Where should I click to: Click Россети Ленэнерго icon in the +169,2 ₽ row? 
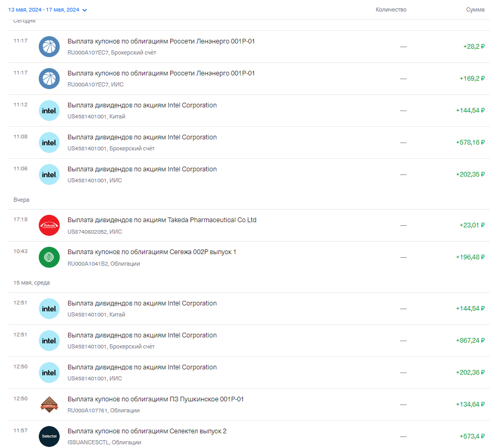[49, 79]
